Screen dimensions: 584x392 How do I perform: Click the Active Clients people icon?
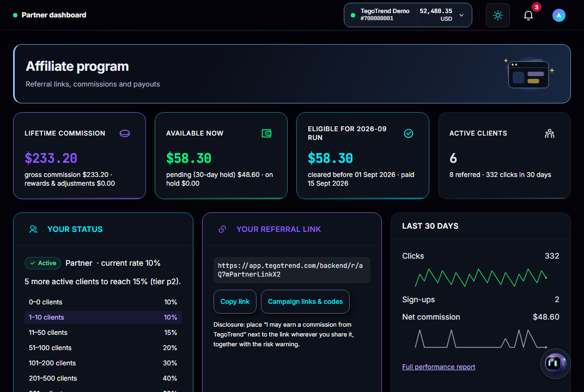pos(549,133)
